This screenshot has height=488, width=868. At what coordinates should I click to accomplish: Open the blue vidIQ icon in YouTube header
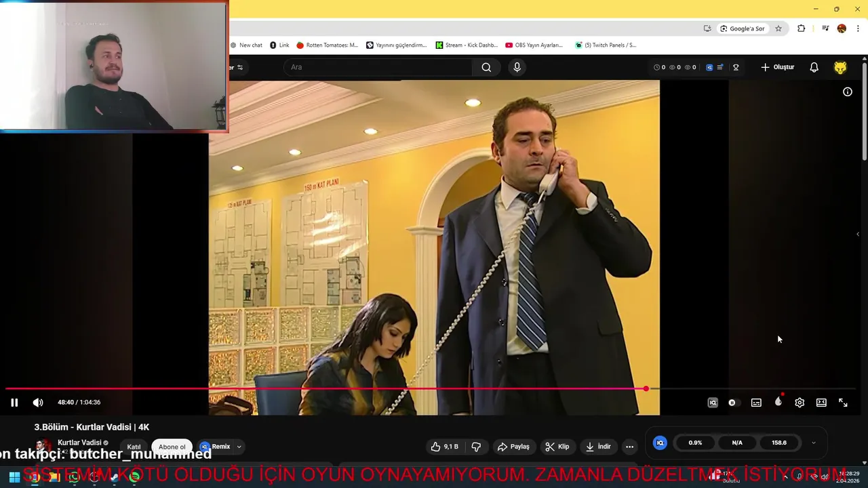tap(709, 67)
